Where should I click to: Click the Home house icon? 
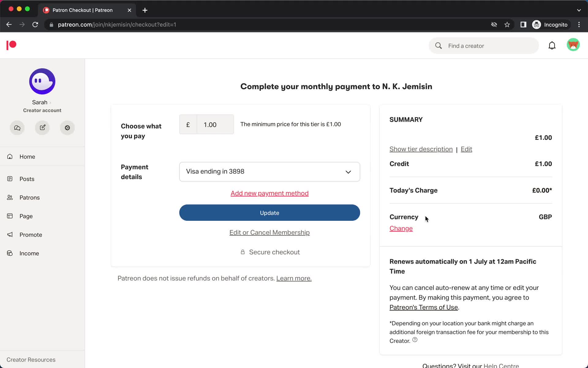pos(10,156)
